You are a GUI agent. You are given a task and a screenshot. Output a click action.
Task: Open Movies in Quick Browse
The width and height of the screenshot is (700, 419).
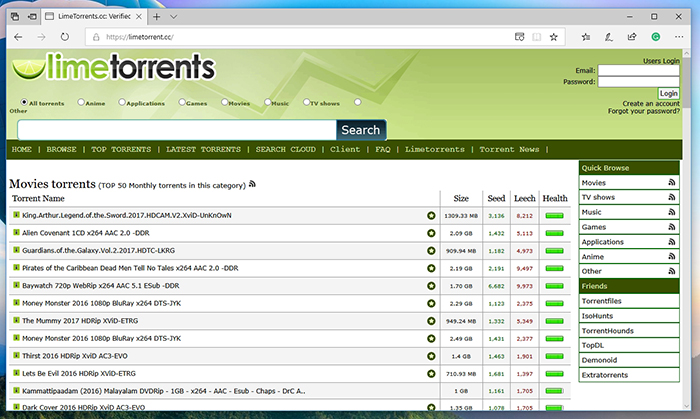pos(593,183)
